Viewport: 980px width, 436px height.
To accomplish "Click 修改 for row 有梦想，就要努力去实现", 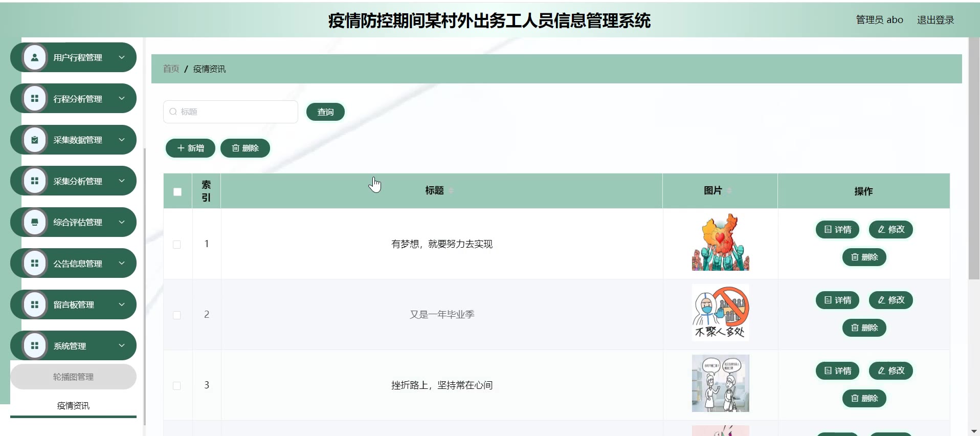I will point(891,230).
